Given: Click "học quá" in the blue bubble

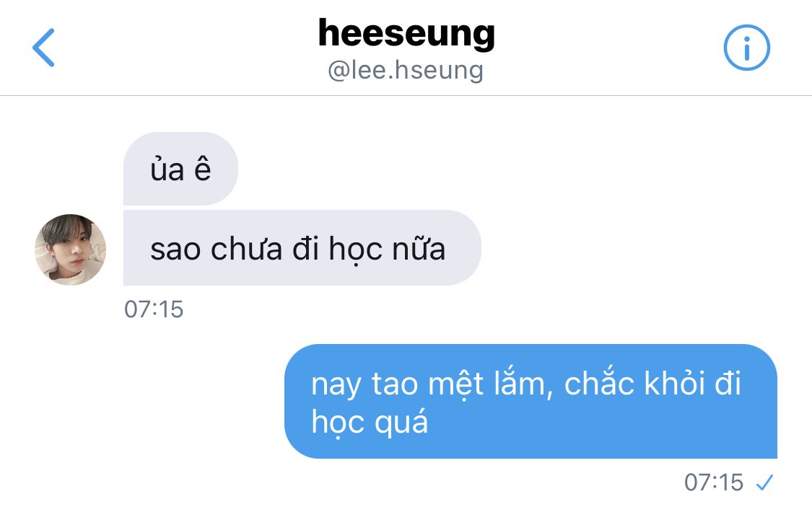Looking at the screenshot, I should tap(370, 422).
